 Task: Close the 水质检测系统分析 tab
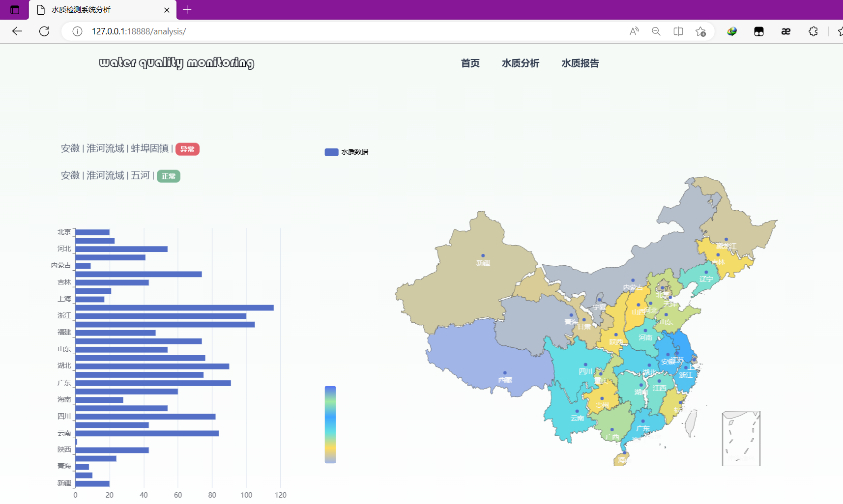coord(167,10)
